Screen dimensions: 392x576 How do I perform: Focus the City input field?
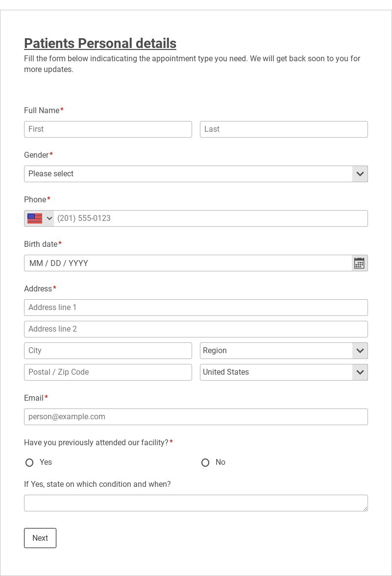coord(108,351)
